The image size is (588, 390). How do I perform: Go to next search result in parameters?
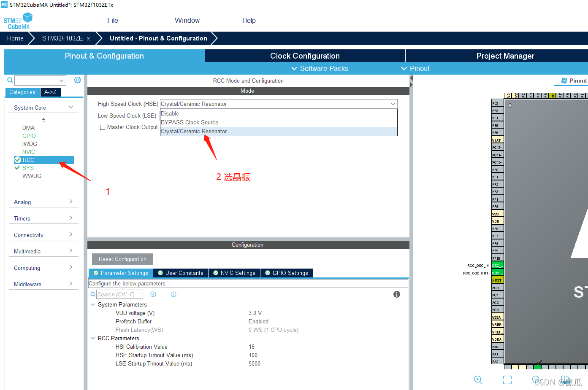173,294
